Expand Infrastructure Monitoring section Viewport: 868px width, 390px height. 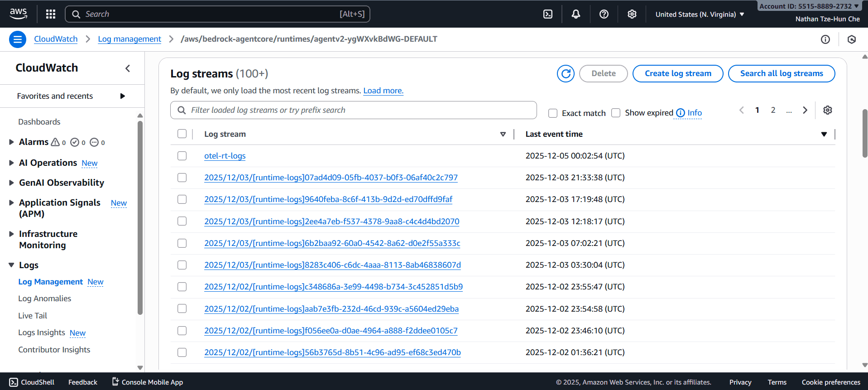click(x=11, y=234)
